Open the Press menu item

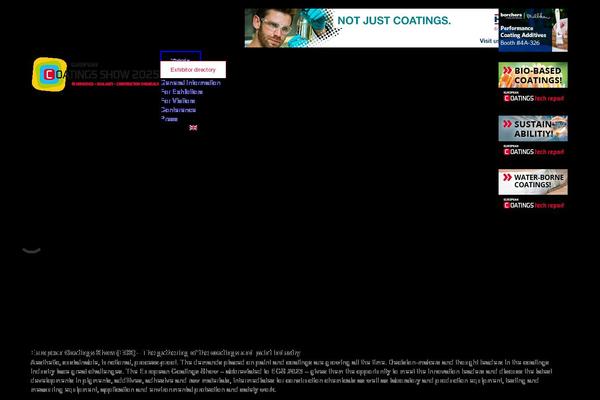[169, 119]
